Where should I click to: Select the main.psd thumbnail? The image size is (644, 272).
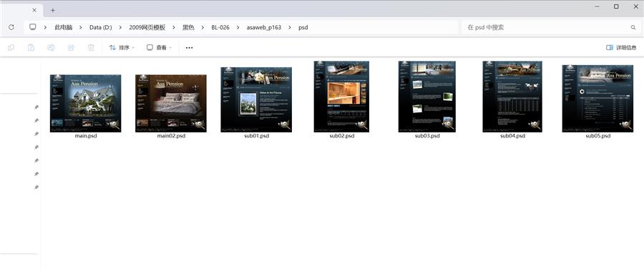[85, 103]
